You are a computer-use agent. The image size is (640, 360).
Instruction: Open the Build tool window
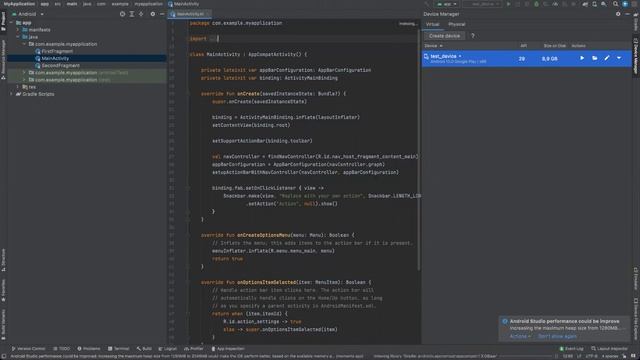144,349
